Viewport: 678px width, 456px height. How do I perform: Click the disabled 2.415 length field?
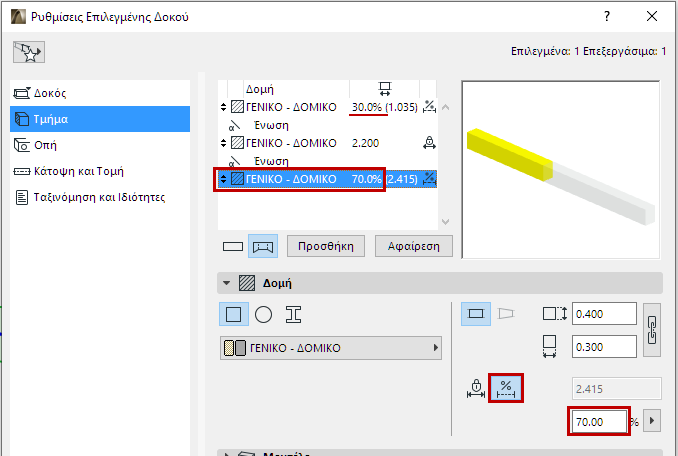click(x=617, y=389)
